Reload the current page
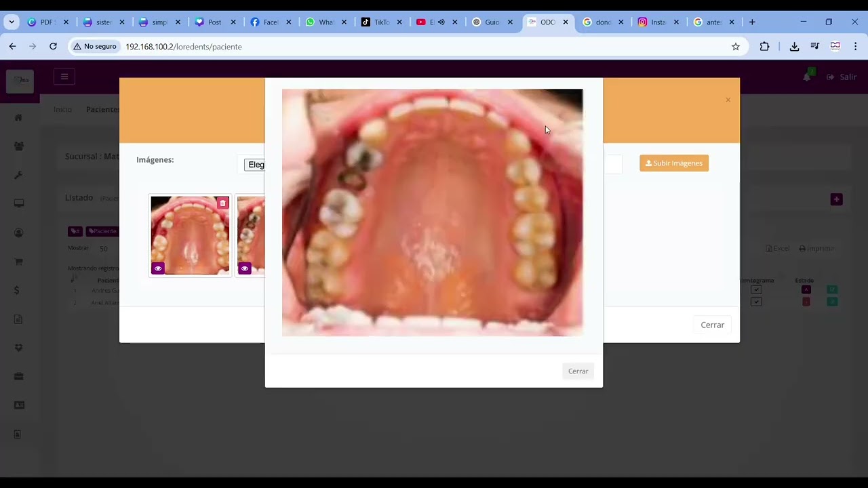The image size is (868, 488). coord(53,47)
